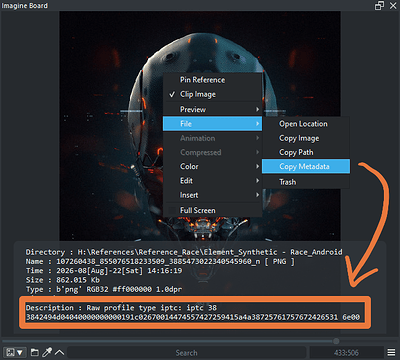
Task: Select the highlighted File menu entry
Action: coord(212,124)
